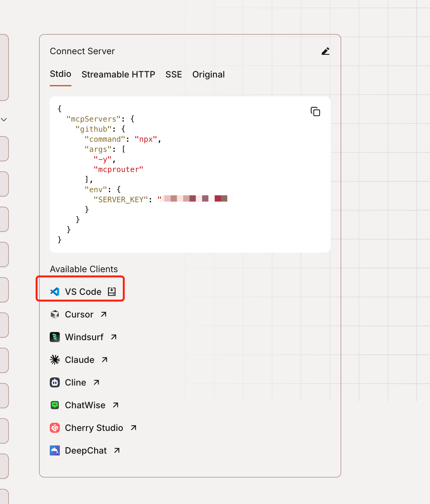
Task: Click the "npx" command value
Action: (146, 139)
